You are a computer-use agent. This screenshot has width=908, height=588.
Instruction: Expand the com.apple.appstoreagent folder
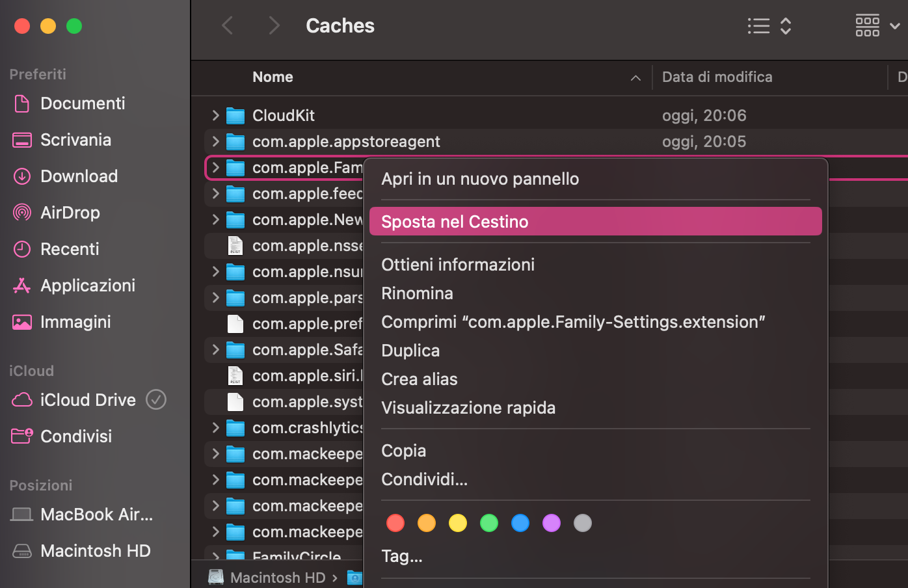216,141
